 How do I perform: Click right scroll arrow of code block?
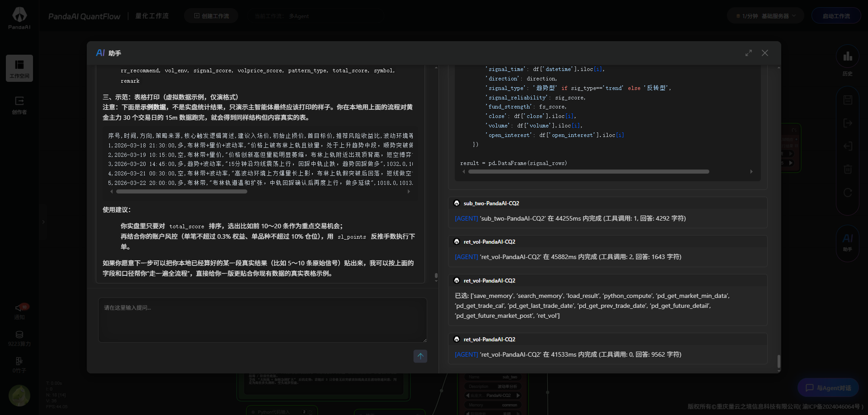(x=751, y=172)
